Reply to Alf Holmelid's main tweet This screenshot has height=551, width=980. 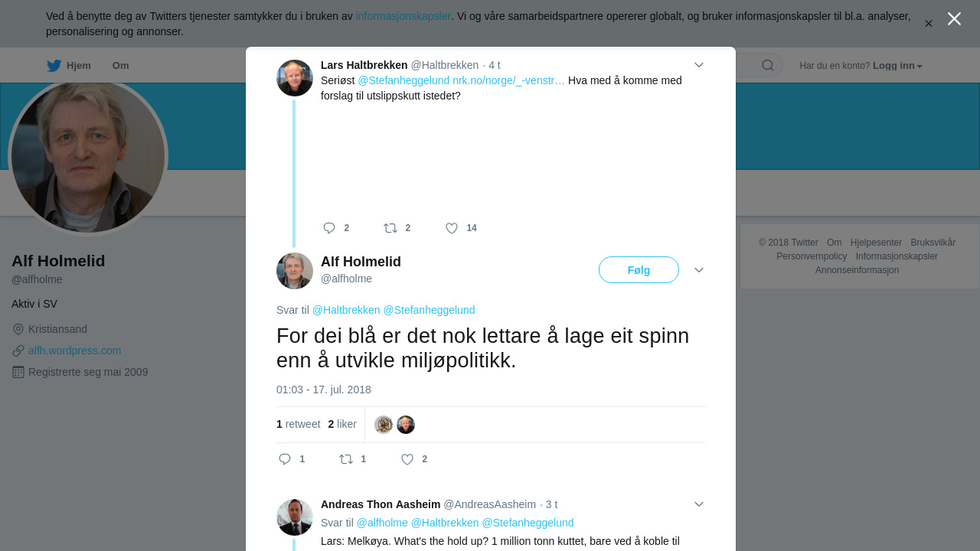(285, 459)
